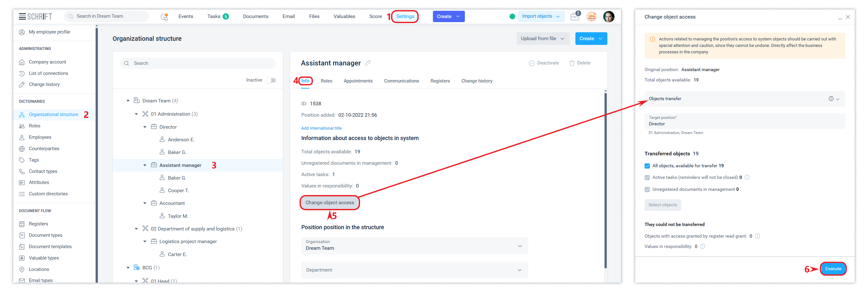Collapse the 01 Administration tree node
This screenshot has width=868, height=294.
pos(136,114)
